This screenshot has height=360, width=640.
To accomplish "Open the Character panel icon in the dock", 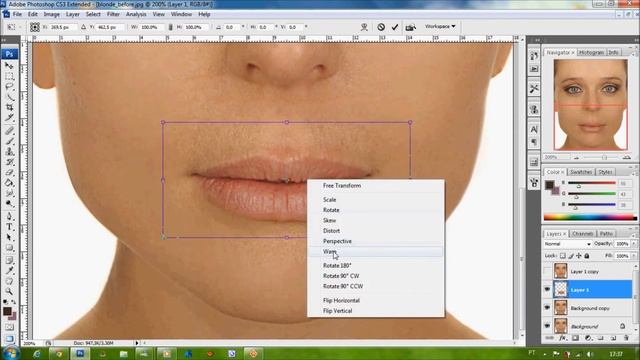I will [534, 129].
